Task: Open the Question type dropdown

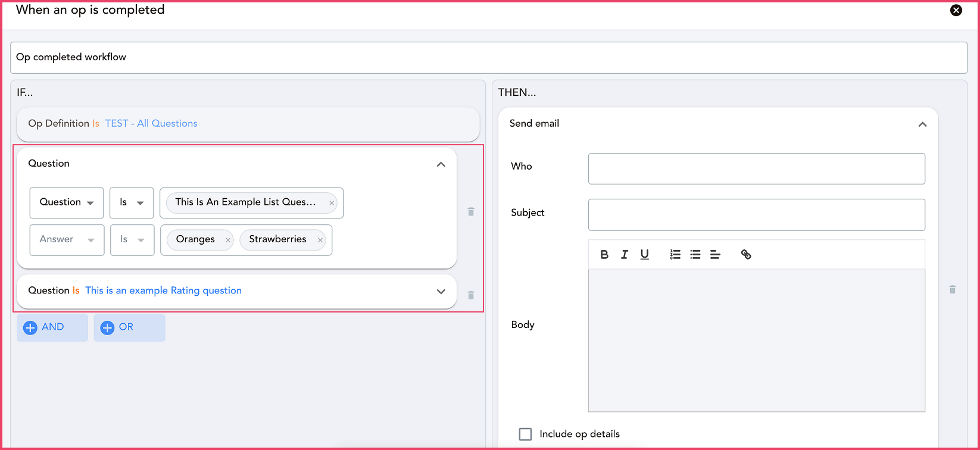Action: pyautogui.click(x=67, y=202)
